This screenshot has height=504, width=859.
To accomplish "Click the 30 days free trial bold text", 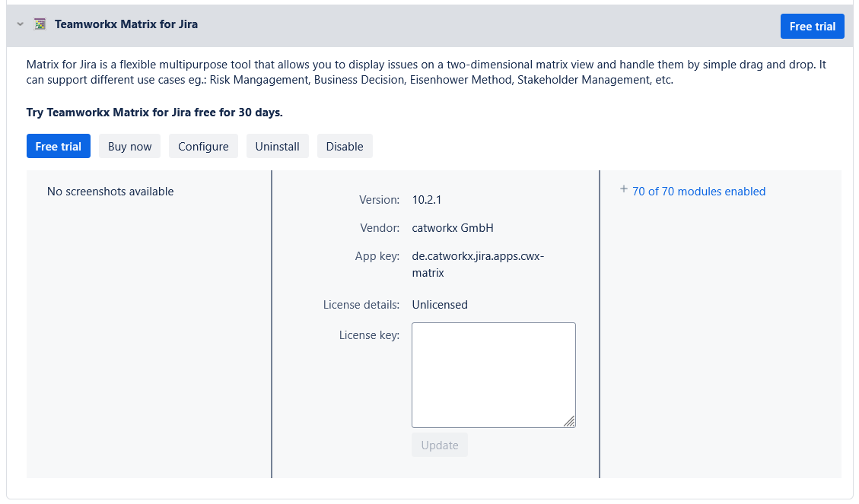I will [154, 113].
